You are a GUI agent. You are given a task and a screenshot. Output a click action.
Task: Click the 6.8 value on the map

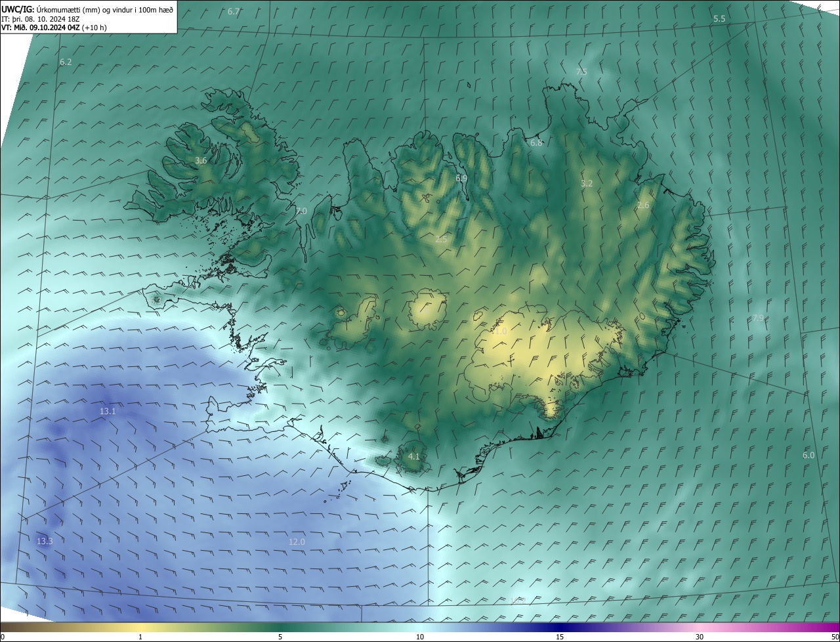(x=536, y=143)
